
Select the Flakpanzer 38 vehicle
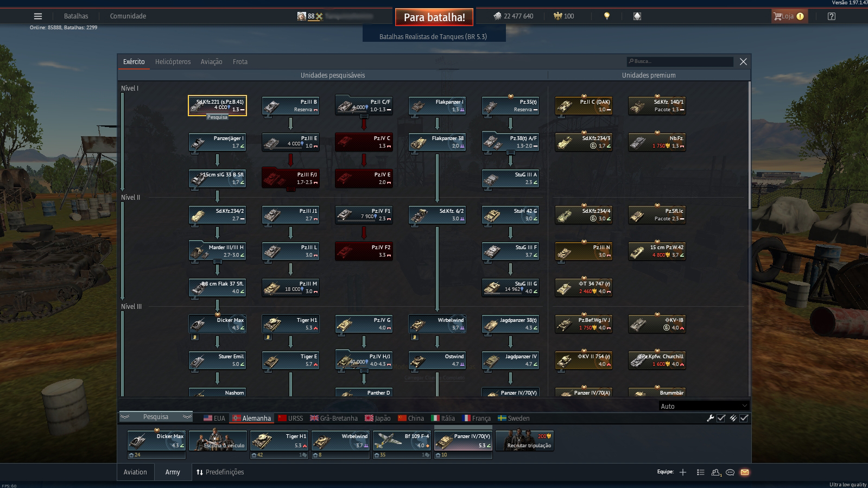(437, 142)
